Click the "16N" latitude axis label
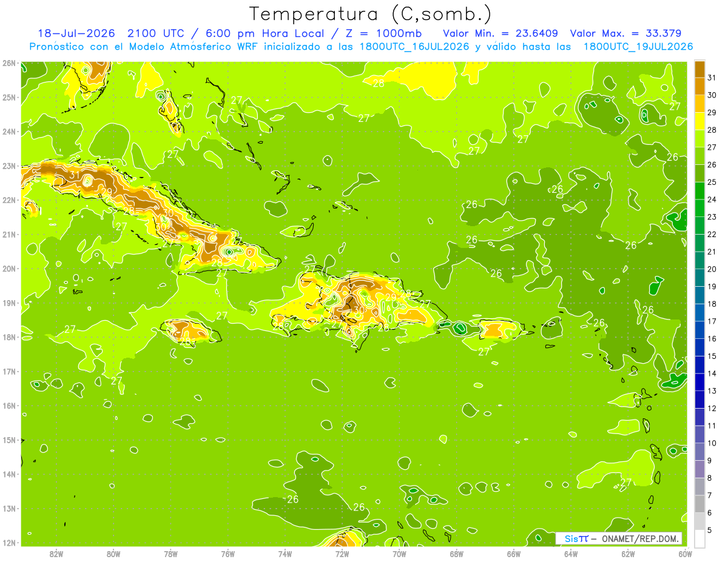Image resolution: width=728 pixels, height=562 pixels. (9, 406)
